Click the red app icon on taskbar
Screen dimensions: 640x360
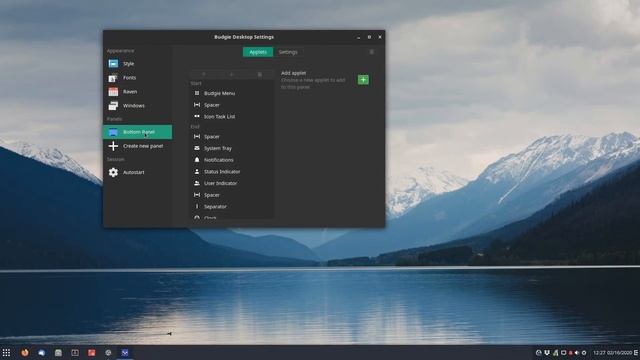(x=91, y=353)
